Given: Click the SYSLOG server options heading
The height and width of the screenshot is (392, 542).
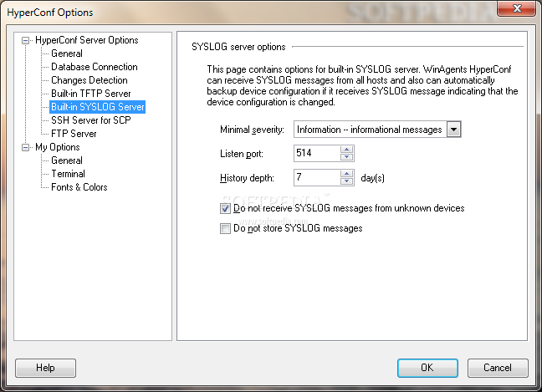Looking at the screenshot, I should (x=238, y=47).
